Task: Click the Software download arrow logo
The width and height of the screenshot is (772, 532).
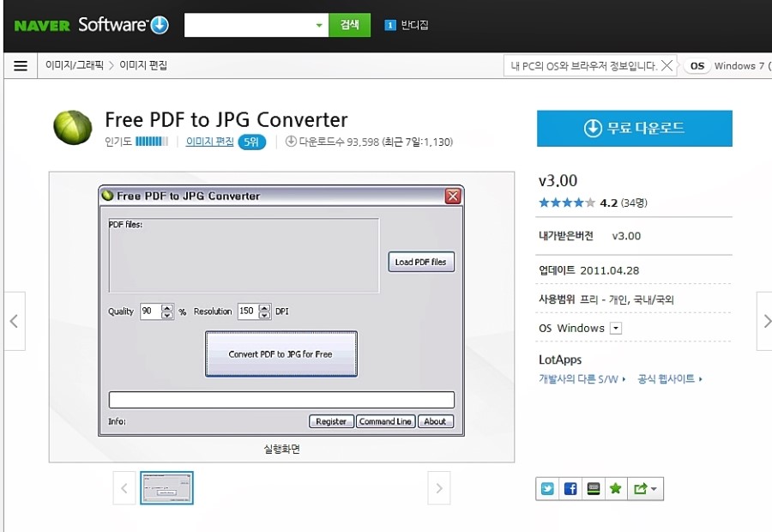Action: click(x=160, y=25)
